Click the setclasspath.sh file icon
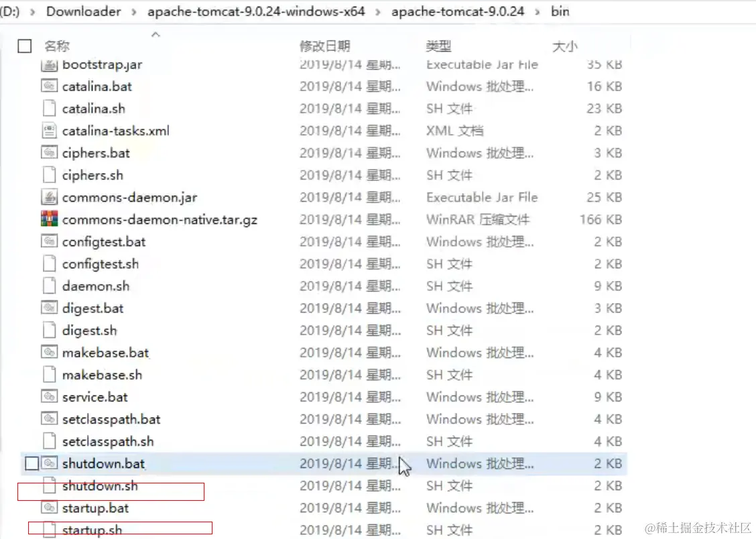756x539 pixels. point(49,440)
